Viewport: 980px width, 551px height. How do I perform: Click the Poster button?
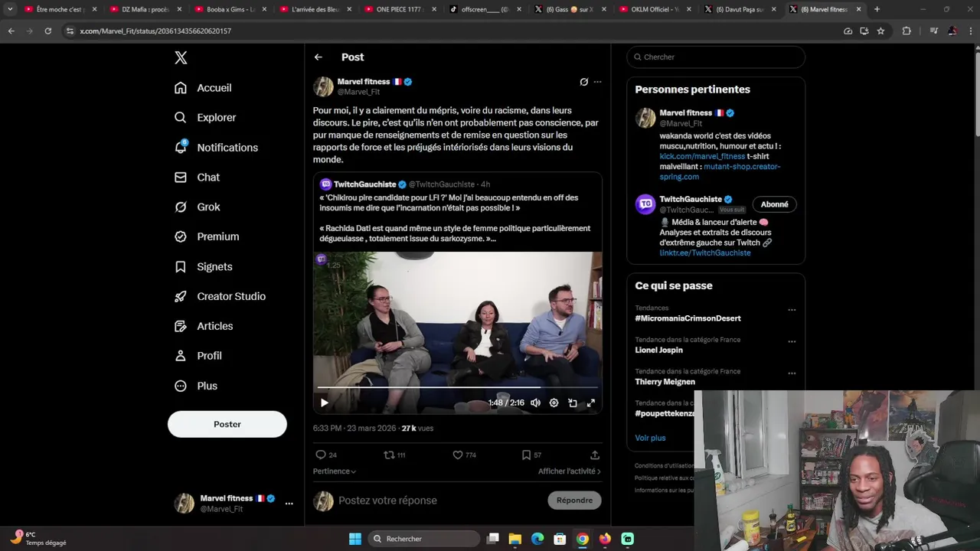point(227,424)
